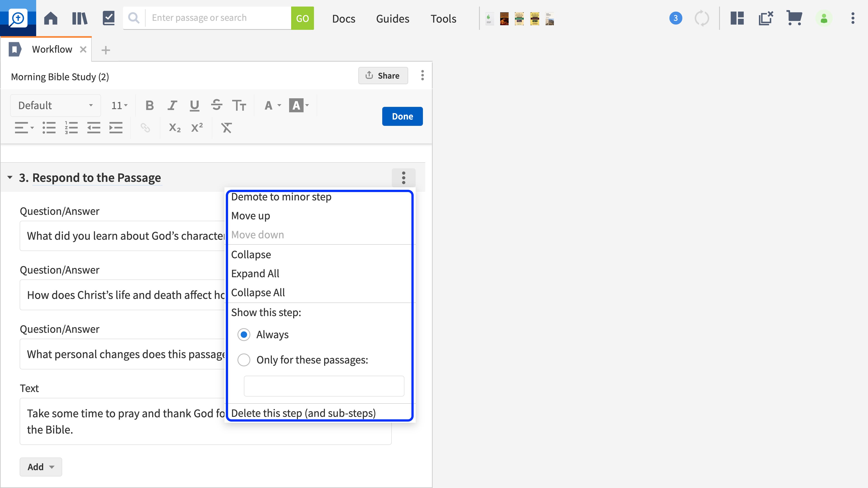Toggle italic formatting
Image resolution: width=868 pixels, height=488 pixels.
tap(172, 106)
